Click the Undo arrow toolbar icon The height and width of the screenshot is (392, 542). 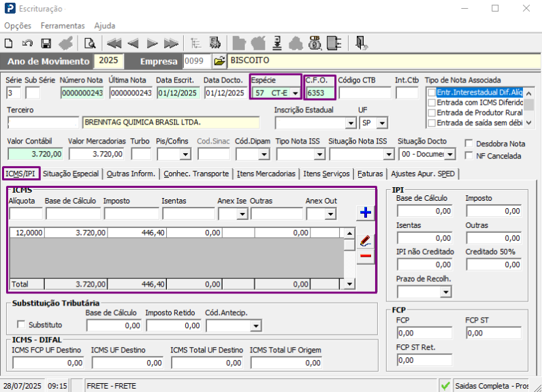click(28, 43)
